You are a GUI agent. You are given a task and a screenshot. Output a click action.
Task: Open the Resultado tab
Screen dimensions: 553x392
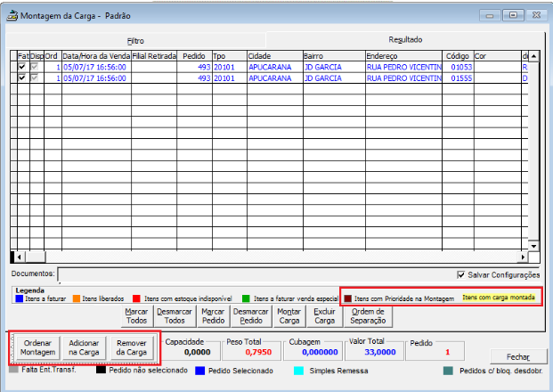point(404,40)
